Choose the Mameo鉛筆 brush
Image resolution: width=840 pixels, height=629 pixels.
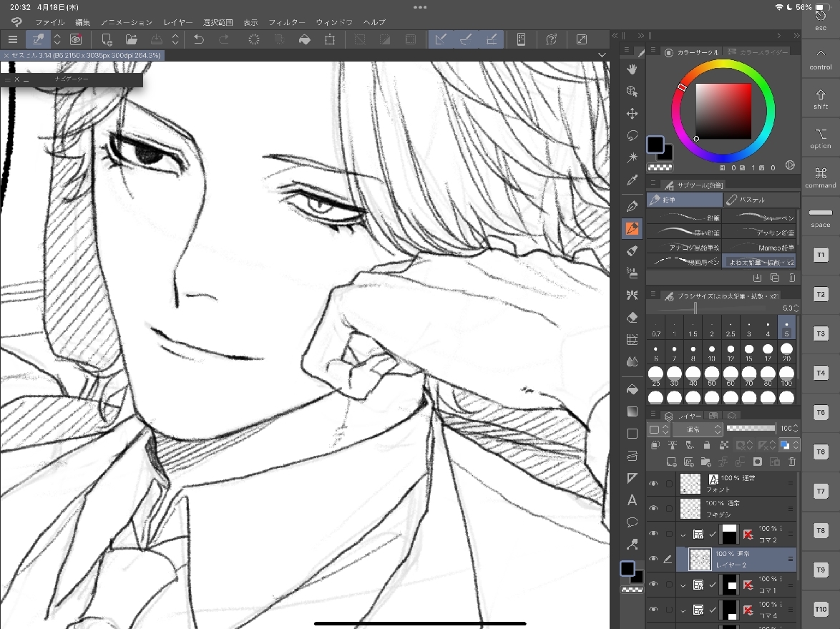click(760, 248)
